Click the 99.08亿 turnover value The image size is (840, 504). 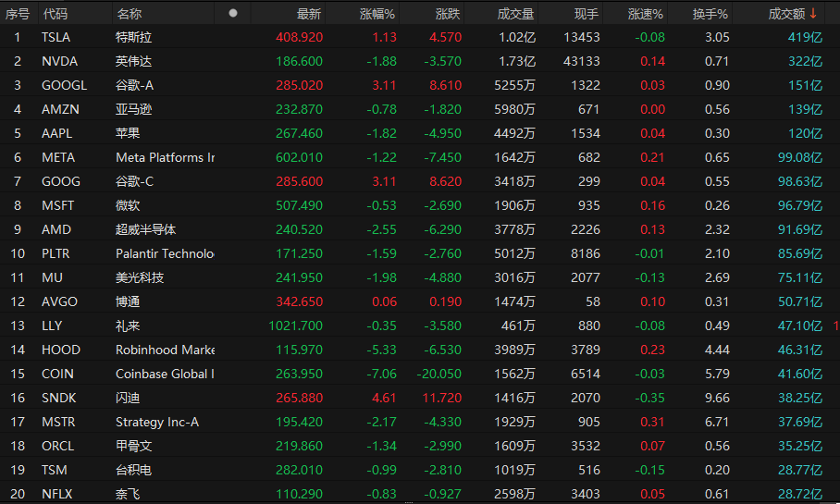pyautogui.click(x=800, y=157)
